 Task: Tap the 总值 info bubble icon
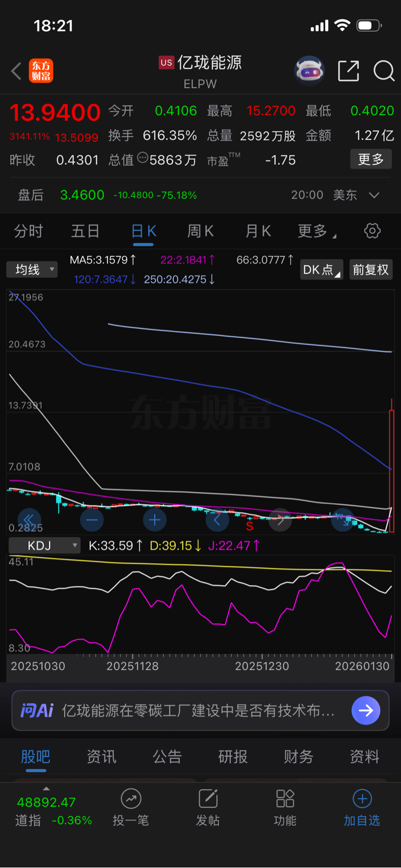click(143, 158)
